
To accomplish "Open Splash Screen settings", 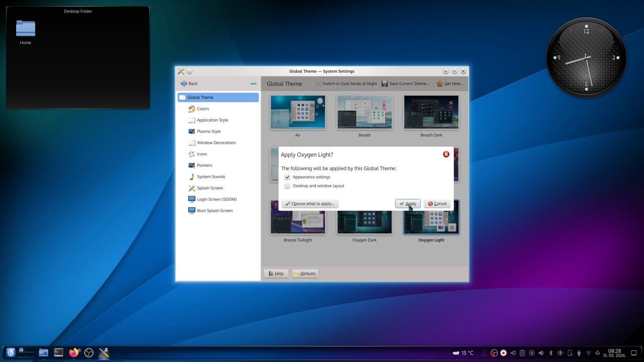I will [218, 188].
